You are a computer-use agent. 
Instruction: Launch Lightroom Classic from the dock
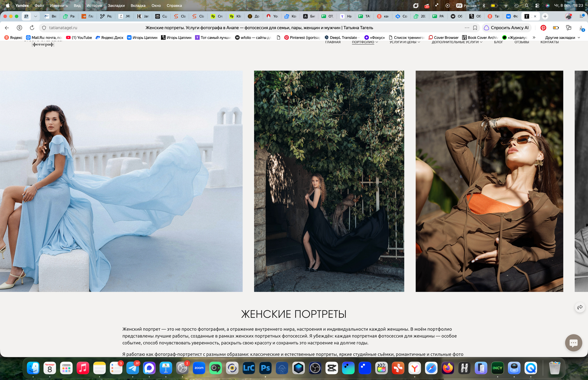(x=249, y=368)
